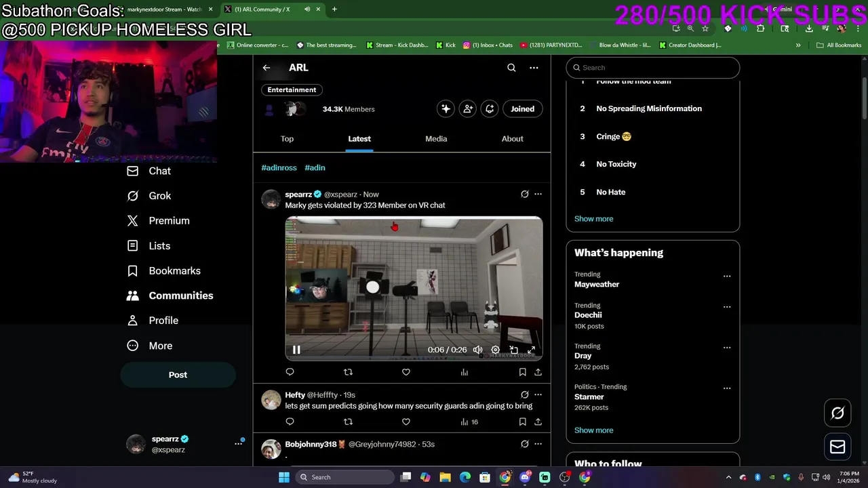Open the #adin hashtag link
Viewport: 868px width, 488px height.
[x=315, y=167]
